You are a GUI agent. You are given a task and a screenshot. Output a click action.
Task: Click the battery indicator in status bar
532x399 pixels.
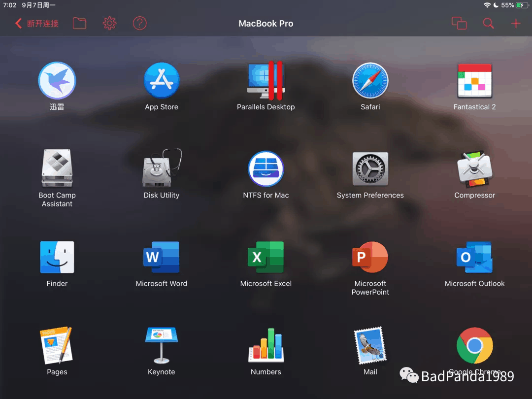(x=521, y=5)
